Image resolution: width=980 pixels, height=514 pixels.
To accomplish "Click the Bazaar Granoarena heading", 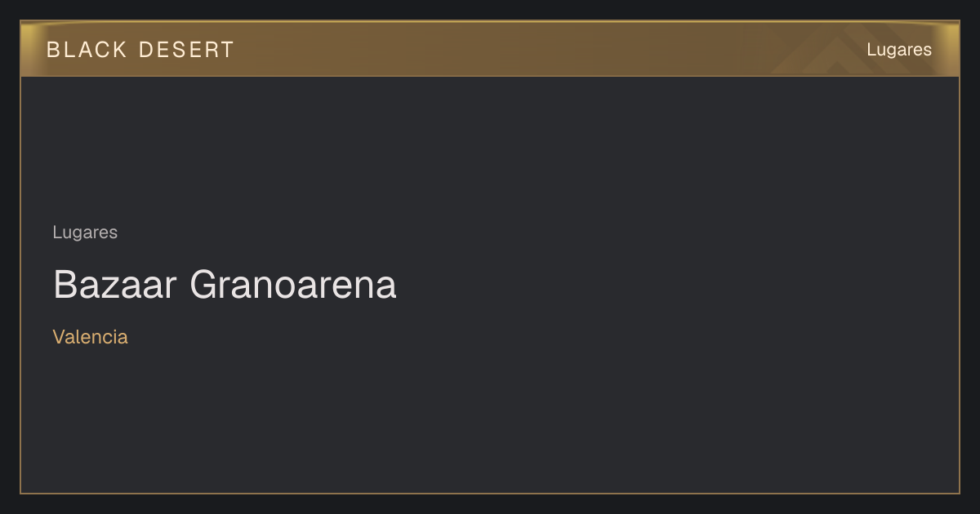I will pyautogui.click(x=225, y=285).
